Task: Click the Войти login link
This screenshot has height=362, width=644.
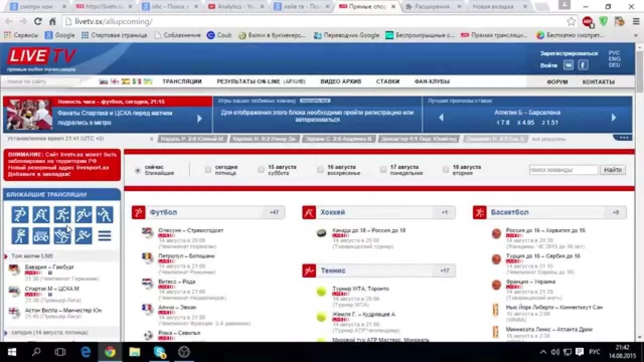Action: pyautogui.click(x=549, y=65)
